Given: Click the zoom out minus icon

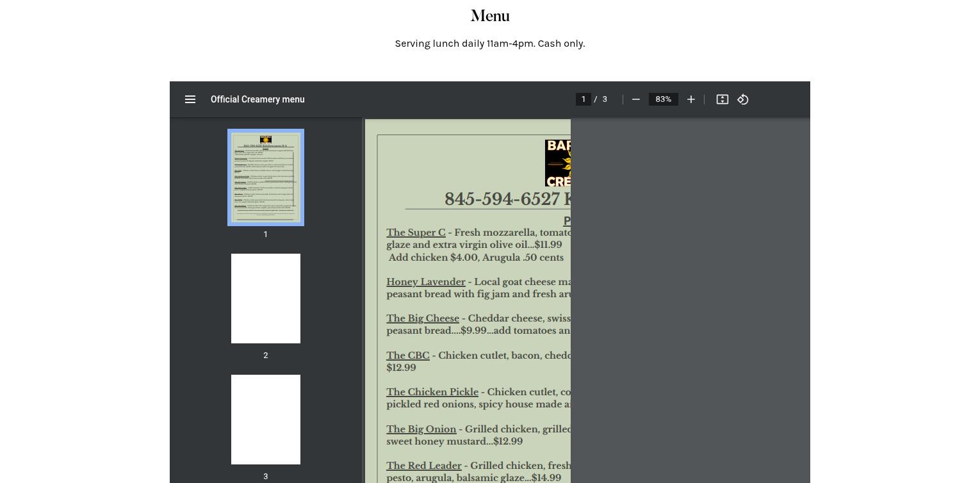Looking at the screenshot, I should pyautogui.click(x=636, y=99).
